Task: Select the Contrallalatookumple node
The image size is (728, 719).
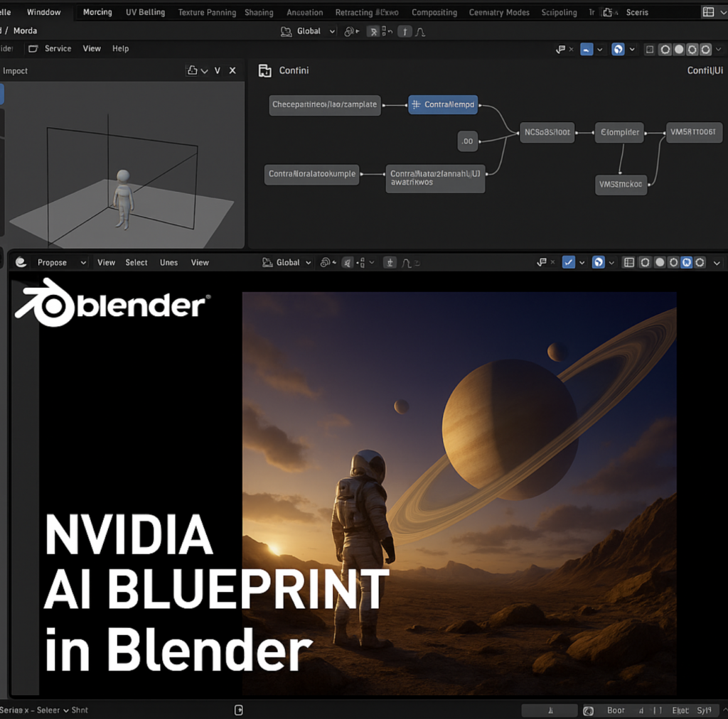Action: point(311,175)
